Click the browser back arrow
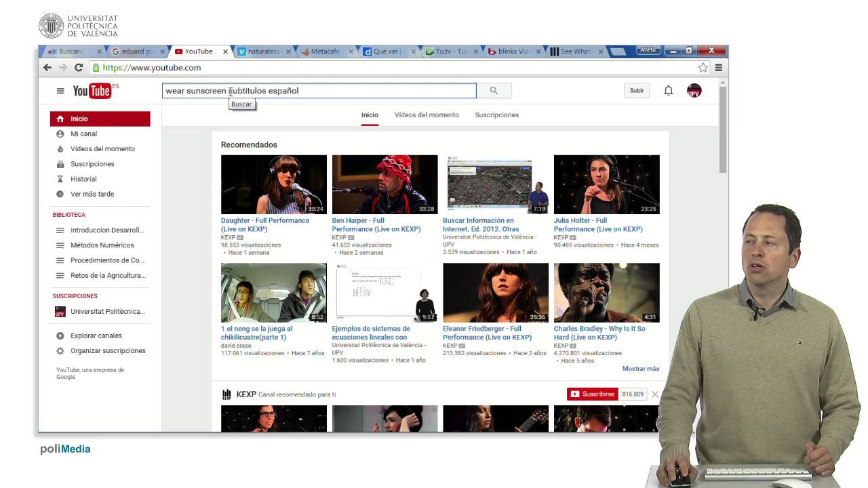The height and width of the screenshot is (488, 868). point(47,68)
